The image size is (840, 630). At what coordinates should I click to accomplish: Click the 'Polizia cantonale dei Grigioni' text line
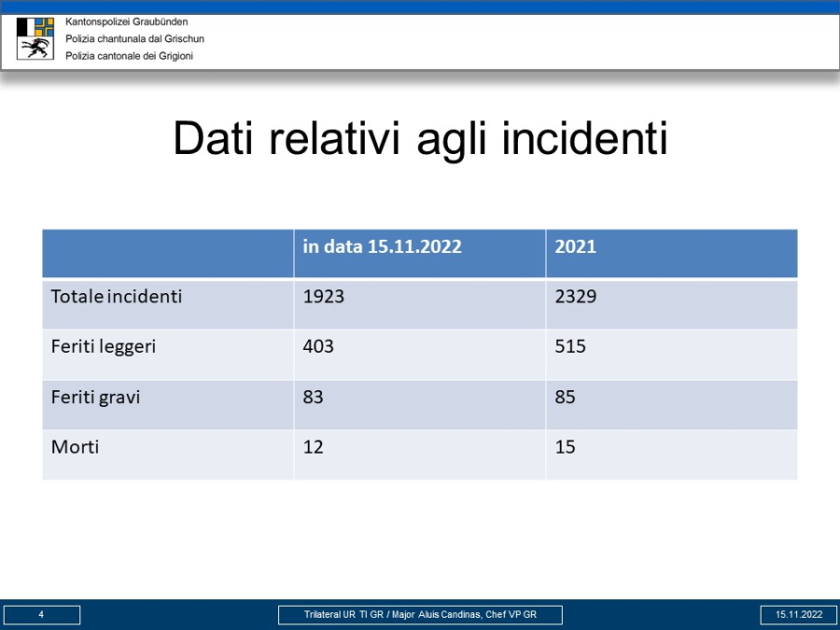pos(129,56)
